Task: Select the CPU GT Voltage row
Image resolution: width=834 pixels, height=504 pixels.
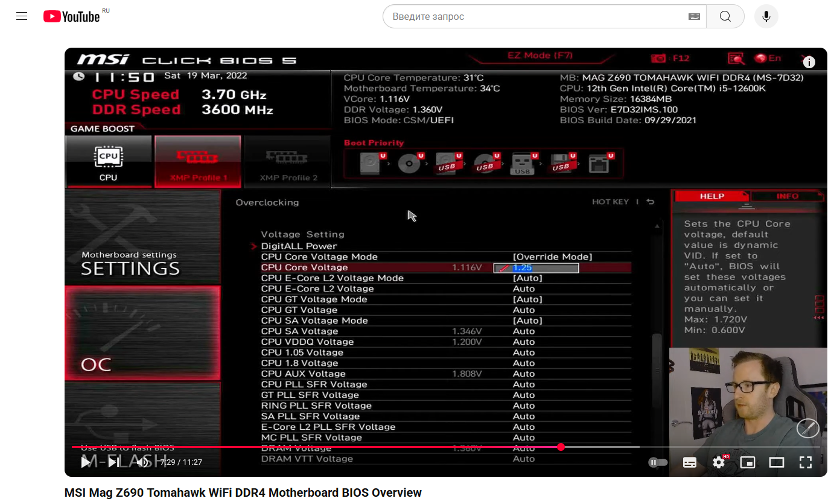Action: click(446, 310)
